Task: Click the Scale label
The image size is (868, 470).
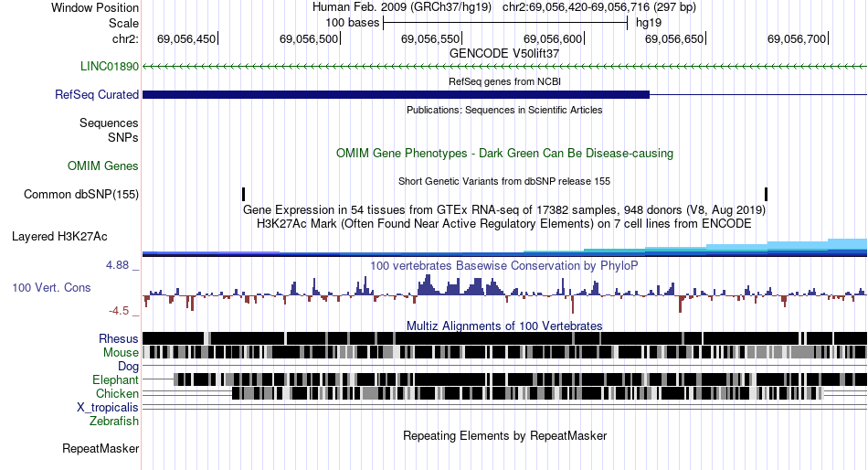Action: pyautogui.click(x=123, y=23)
